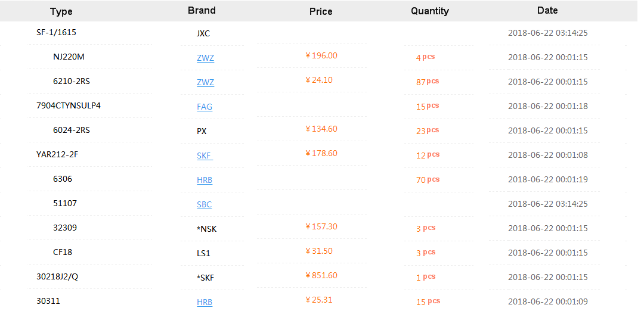644x311 pixels.
Task: Click the Quantity column header
Action: click(429, 11)
